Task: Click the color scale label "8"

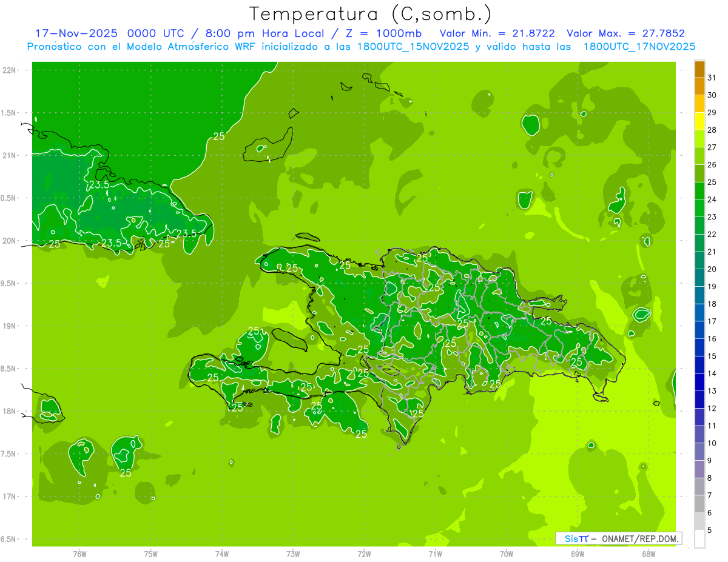Action: 710,478
